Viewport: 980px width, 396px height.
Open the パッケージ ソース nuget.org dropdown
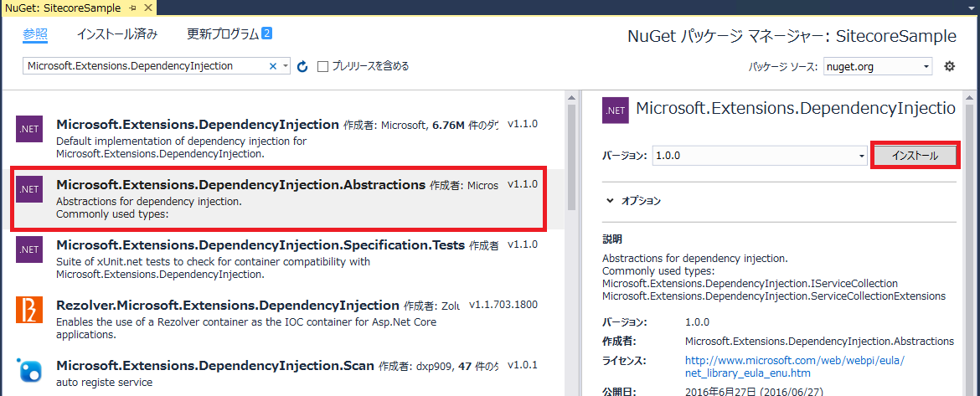tap(878, 66)
